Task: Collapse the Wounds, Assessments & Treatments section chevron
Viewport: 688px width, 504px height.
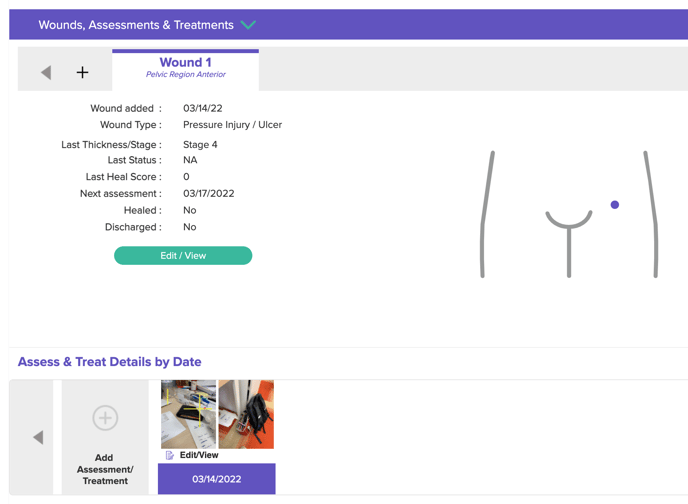Action: pos(248,25)
